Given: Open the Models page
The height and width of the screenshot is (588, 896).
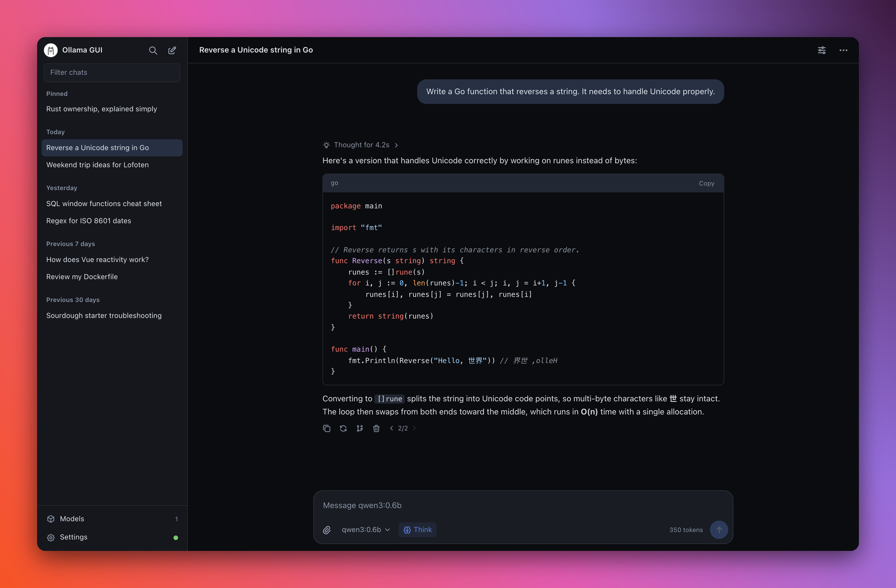Looking at the screenshot, I should 112,519.
